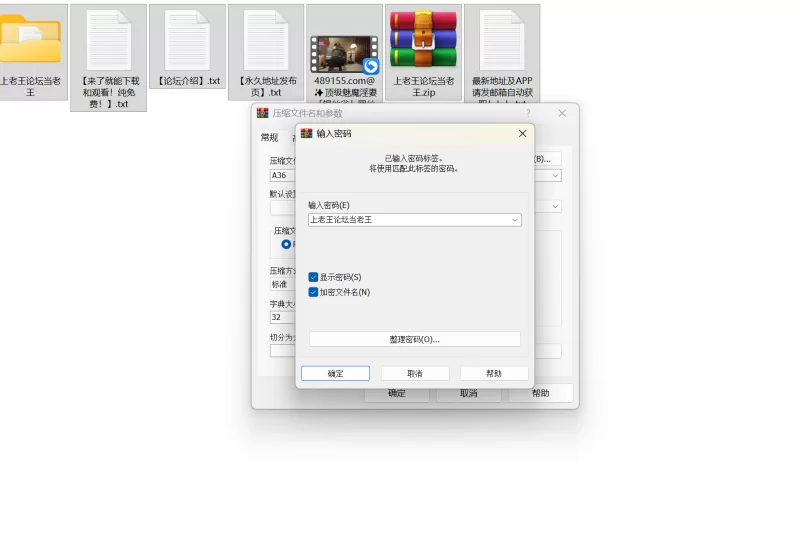Click the WinRAR icon in the 压缩文件名和参数 title bar
Screen dimensions: 800x543
(262, 113)
